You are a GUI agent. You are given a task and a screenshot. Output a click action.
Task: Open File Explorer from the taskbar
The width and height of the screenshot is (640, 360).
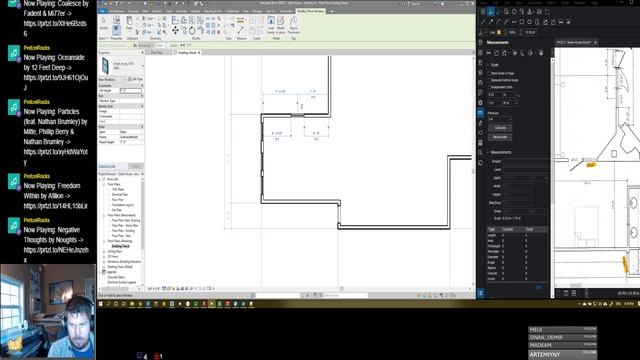pyautogui.click(x=132, y=304)
